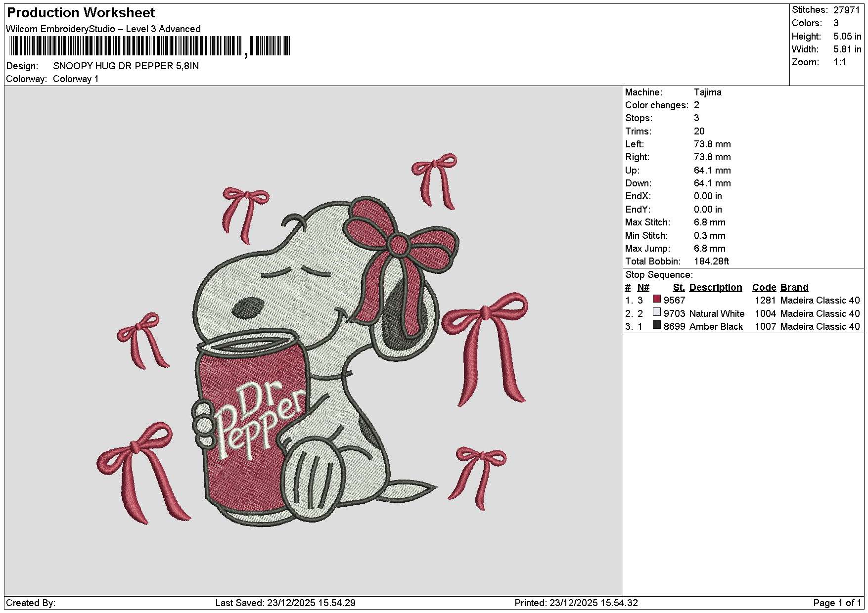Image resolution: width=868 pixels, height=613 pixels.
Task: Click the 'Max Jump:' label
Action: point(648,249)
